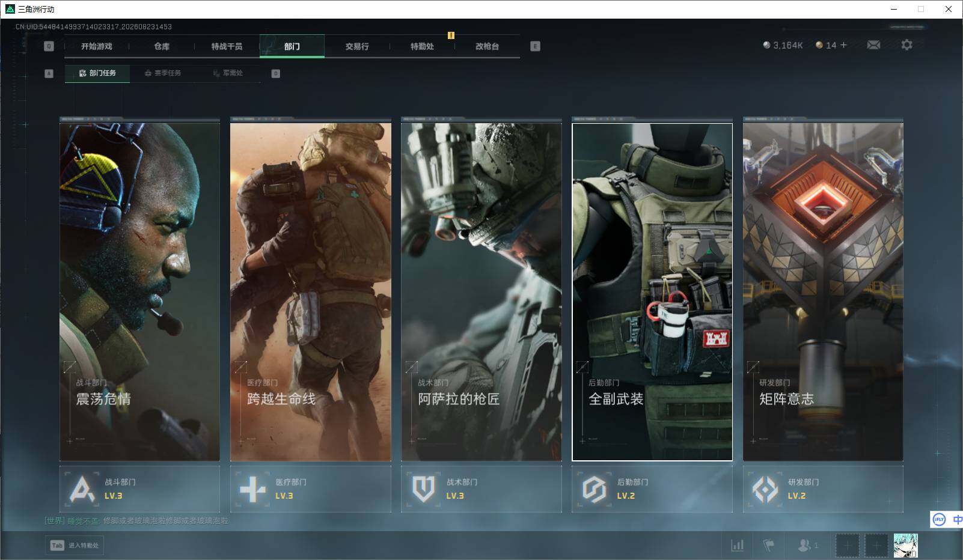The image size is (963, 560).
Task: Click the 战术部门 shield logo icon
Action: 423,489
